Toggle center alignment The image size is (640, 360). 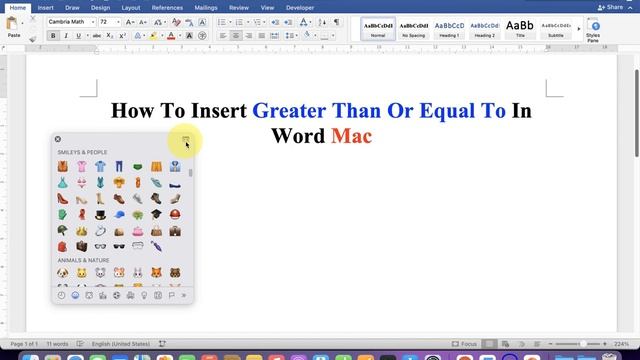pos(236,36)
